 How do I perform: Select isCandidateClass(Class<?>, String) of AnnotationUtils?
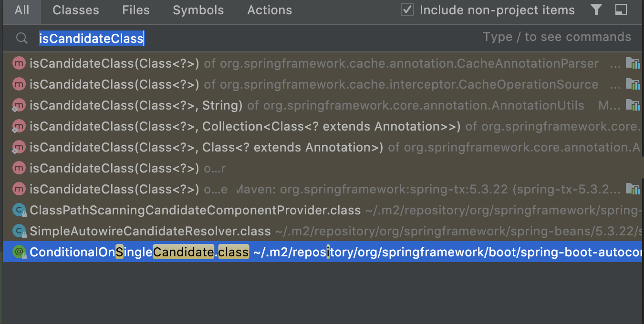pos(322,105)
